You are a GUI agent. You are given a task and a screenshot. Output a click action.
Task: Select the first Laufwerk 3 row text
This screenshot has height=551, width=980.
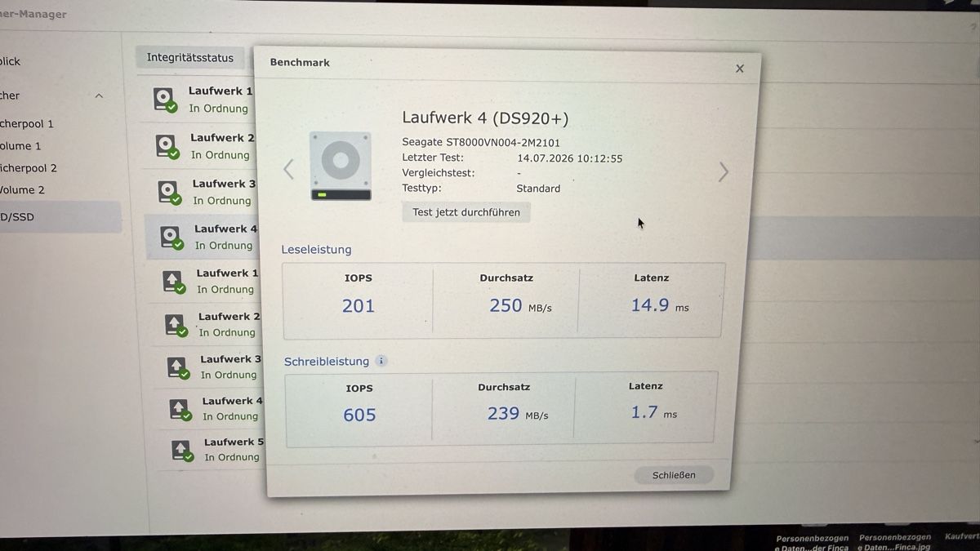pyautogui.click(x=224, y=184)
